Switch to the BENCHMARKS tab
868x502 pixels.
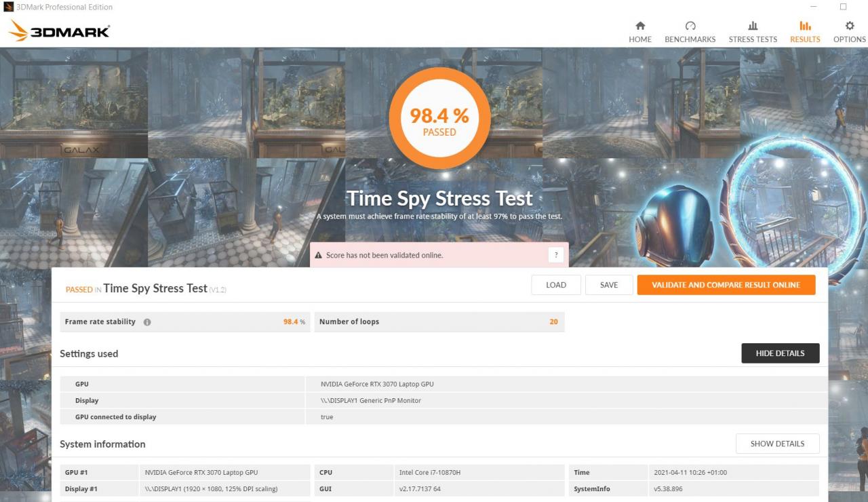pyautogui.click(x=690, y=31)
